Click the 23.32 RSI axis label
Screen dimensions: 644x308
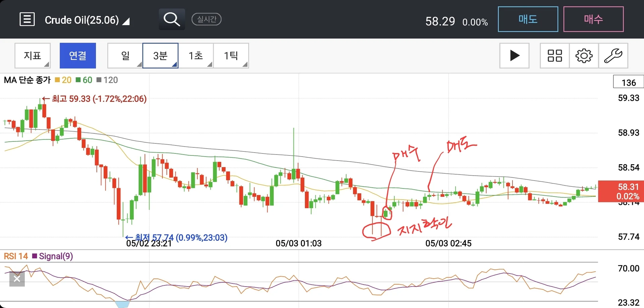[629, 303]
